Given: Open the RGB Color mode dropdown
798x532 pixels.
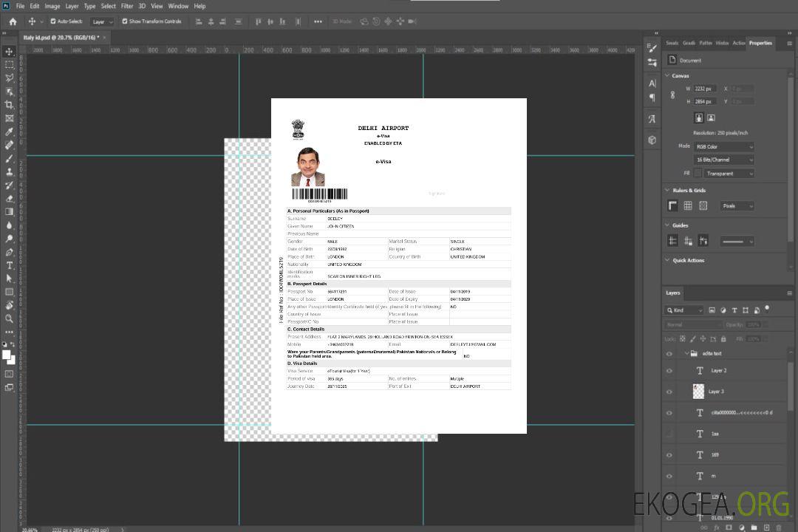Looking at the screenshot, I should (x=723, y=146).
